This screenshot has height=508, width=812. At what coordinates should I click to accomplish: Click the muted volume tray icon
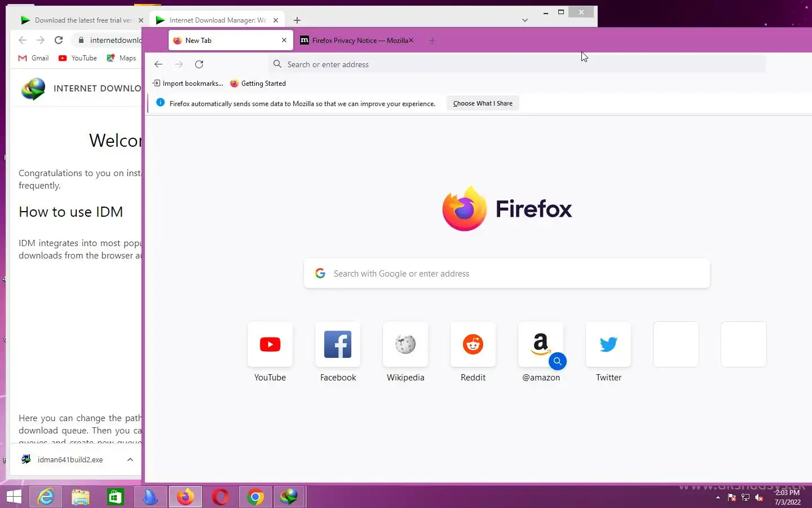coord(759,498)
